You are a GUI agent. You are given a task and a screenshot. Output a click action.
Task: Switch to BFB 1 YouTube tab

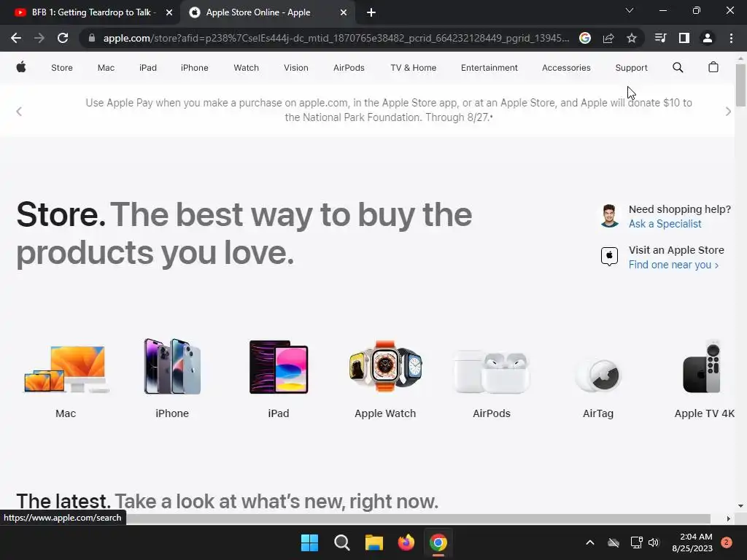pos(90,13)
